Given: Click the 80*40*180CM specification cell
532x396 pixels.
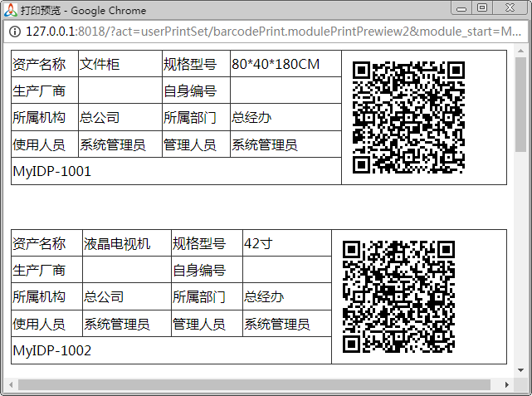Looking at the screenshot, I should click(276, 64).
